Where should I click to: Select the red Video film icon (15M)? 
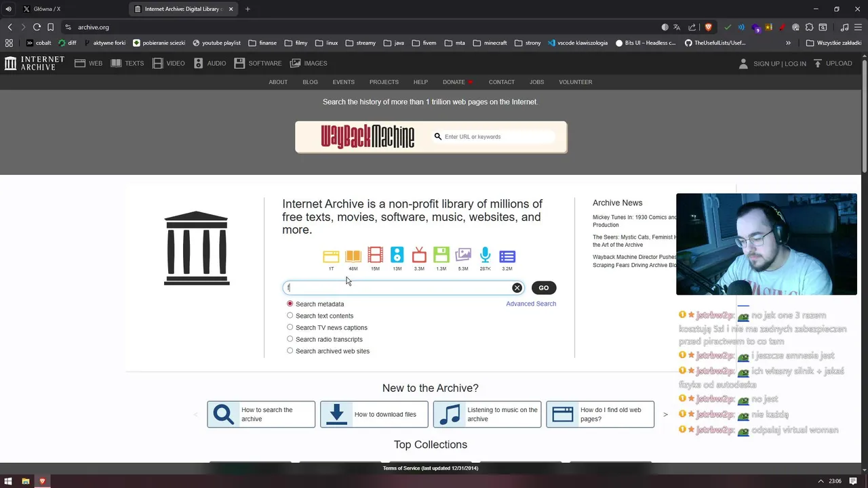click(375, 256)
